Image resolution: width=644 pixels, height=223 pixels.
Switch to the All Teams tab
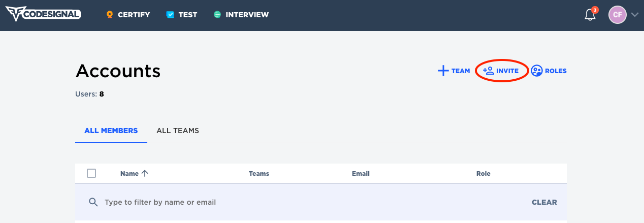[x=178, y=131]
